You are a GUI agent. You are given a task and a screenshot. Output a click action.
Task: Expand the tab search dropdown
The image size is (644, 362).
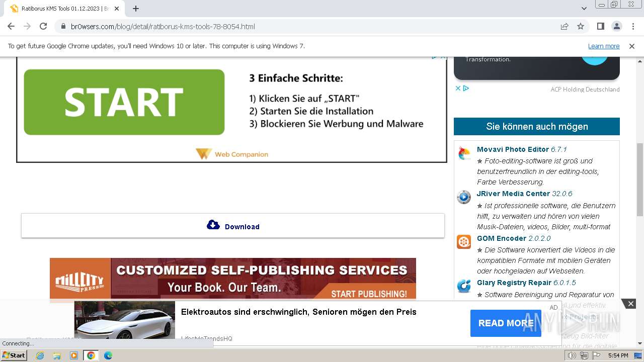(x=584, y=9)
